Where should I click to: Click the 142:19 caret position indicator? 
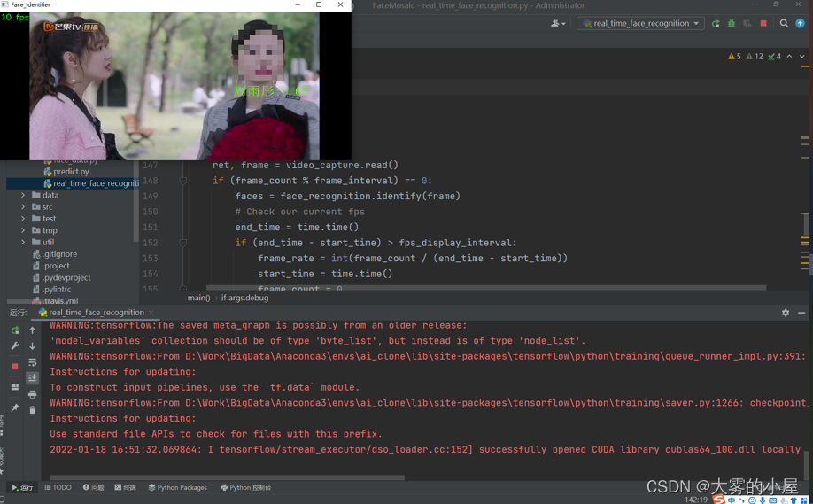pyautogui.click(x=696, y=500)
